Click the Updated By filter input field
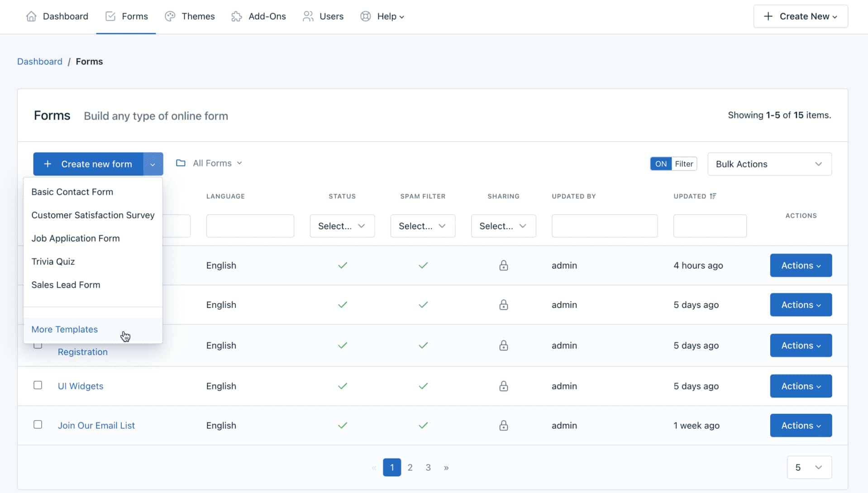The image size is (868, 493). click(604, 226)
